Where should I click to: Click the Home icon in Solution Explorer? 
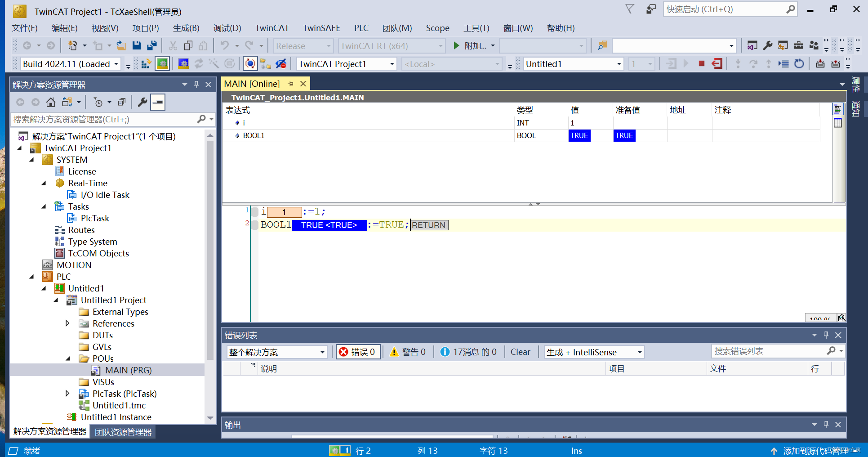[x=51, y=102]
